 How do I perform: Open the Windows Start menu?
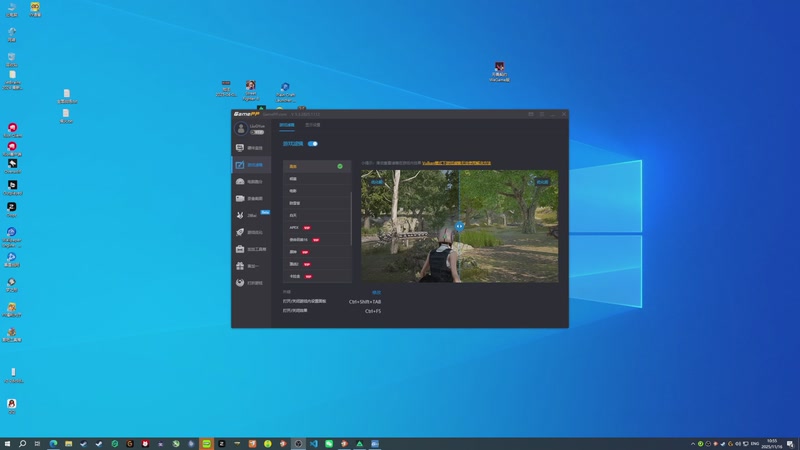click(7, 444)
